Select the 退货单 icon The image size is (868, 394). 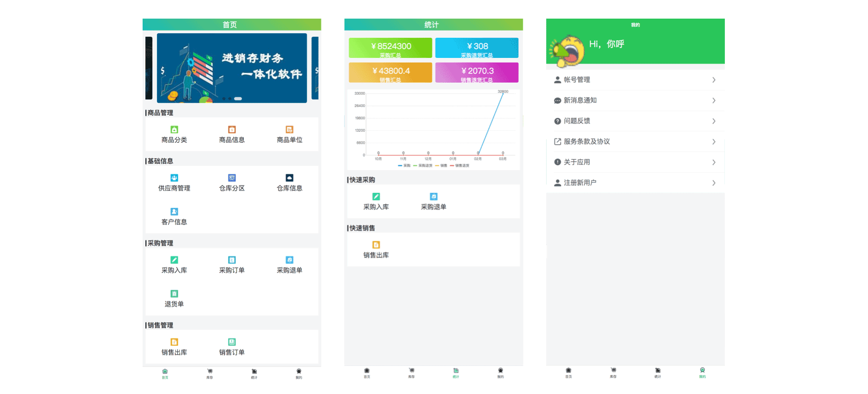coord(174,298)
